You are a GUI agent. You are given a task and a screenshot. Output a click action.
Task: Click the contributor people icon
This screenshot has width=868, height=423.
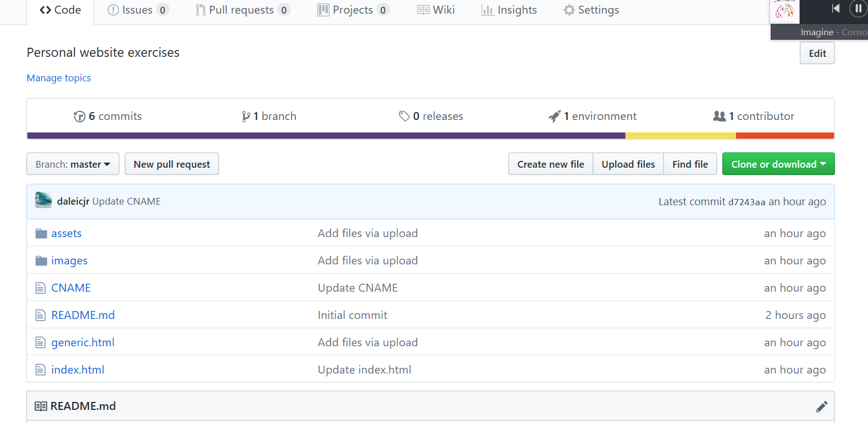[x=719, y=117]
